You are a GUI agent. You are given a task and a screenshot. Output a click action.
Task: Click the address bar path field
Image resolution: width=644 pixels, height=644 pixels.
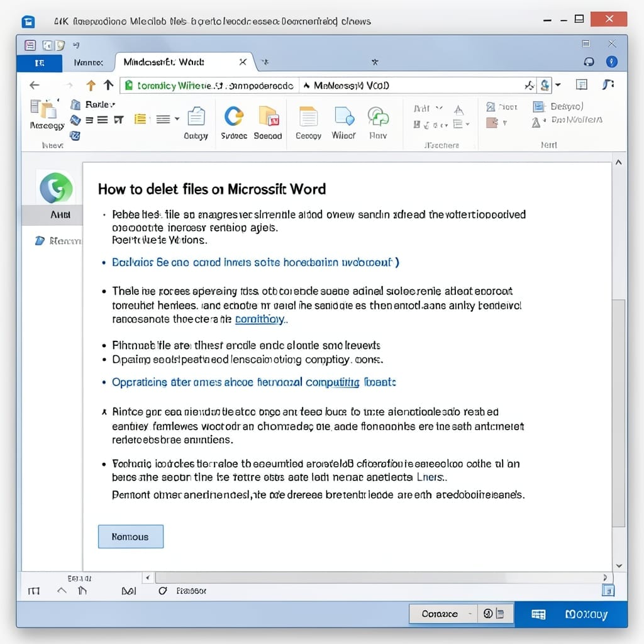(210, 86)
